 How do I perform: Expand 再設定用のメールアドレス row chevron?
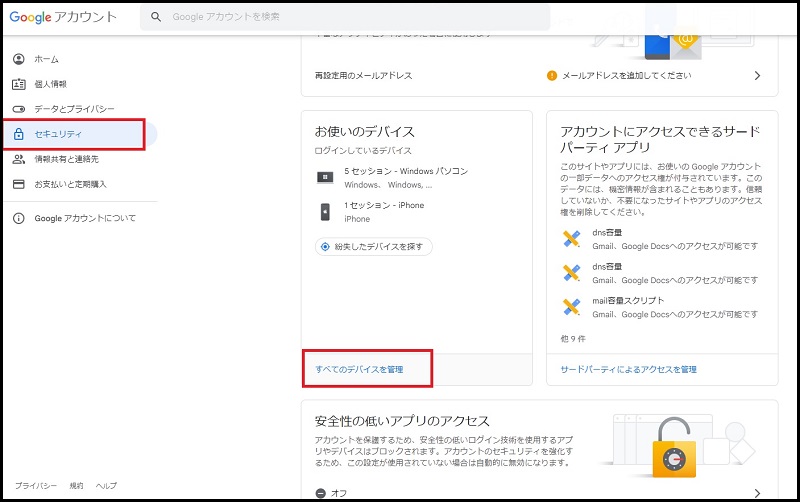757,76
